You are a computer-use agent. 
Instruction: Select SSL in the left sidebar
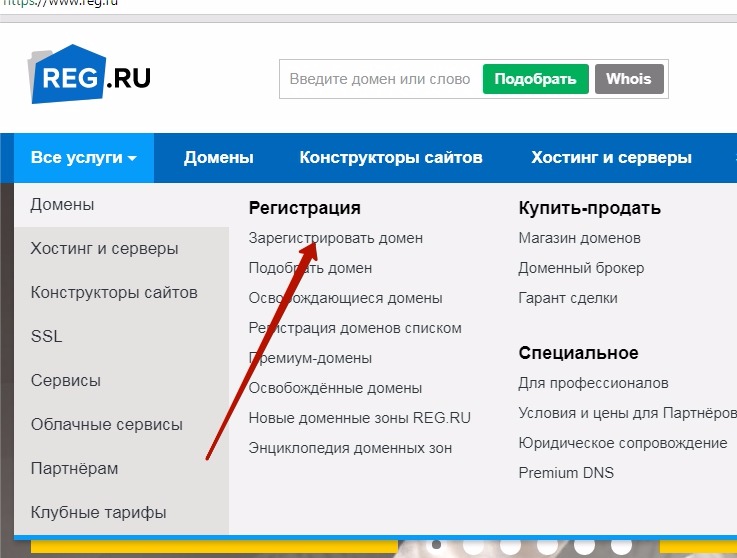47,336
